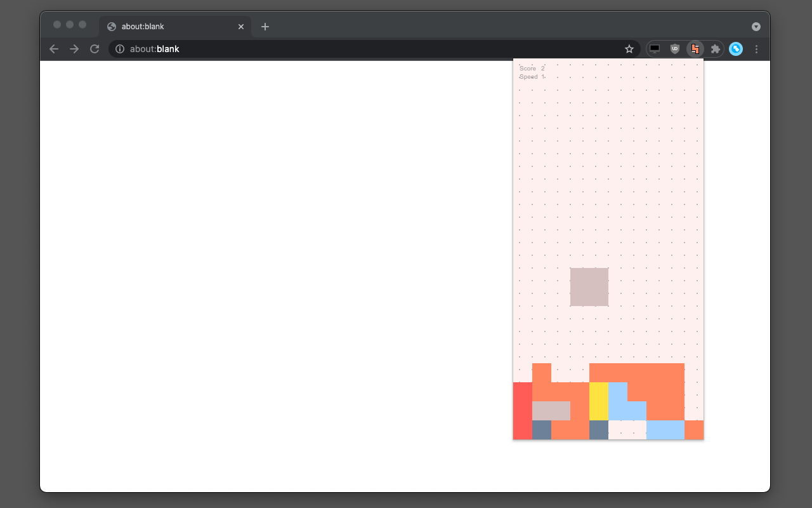Click the browser forward arrow
The height and width of the screenshot is (508, 812).
coord(74,49)
